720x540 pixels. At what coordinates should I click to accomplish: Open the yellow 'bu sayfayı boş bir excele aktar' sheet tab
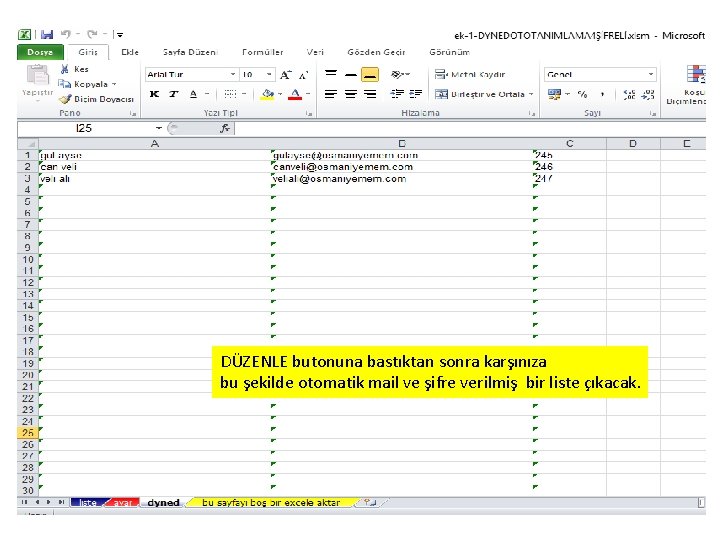(271, 503)
